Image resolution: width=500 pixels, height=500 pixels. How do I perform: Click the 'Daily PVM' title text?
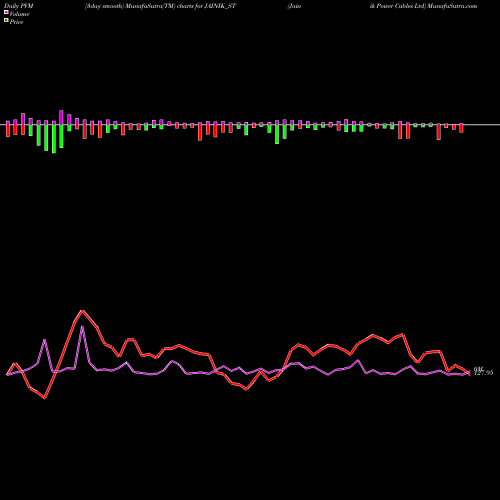click(x=18, y=6)
